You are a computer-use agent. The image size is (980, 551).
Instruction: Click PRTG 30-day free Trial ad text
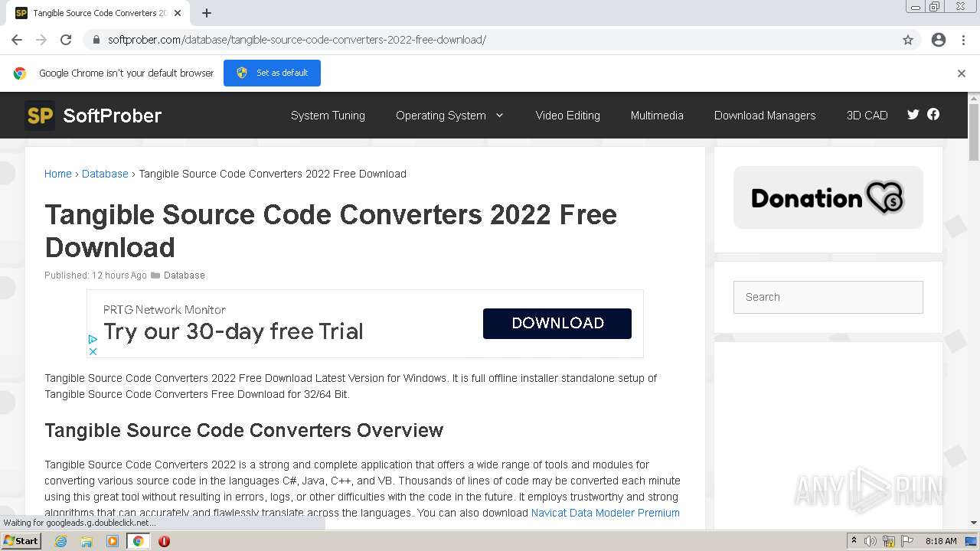click(234, 331)
